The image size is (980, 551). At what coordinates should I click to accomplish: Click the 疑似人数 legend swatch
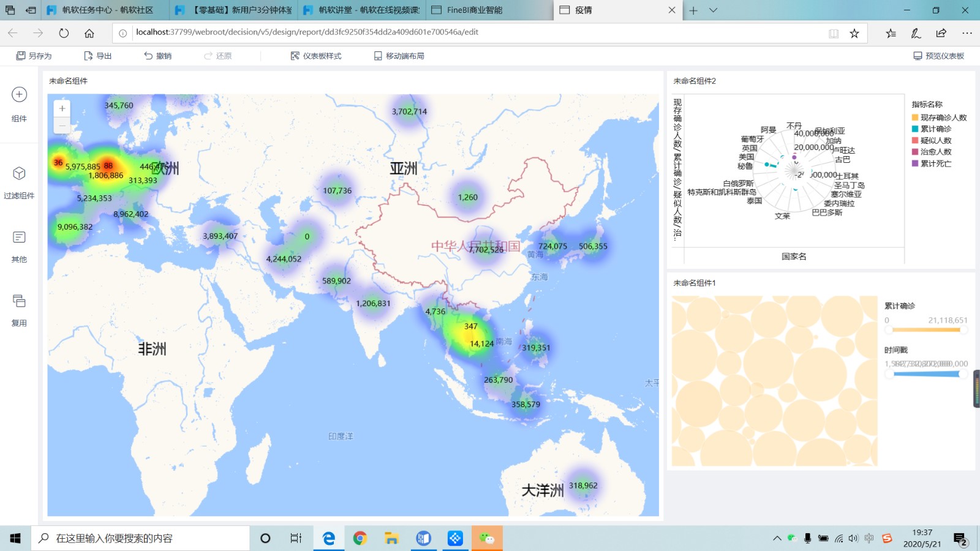915,141
